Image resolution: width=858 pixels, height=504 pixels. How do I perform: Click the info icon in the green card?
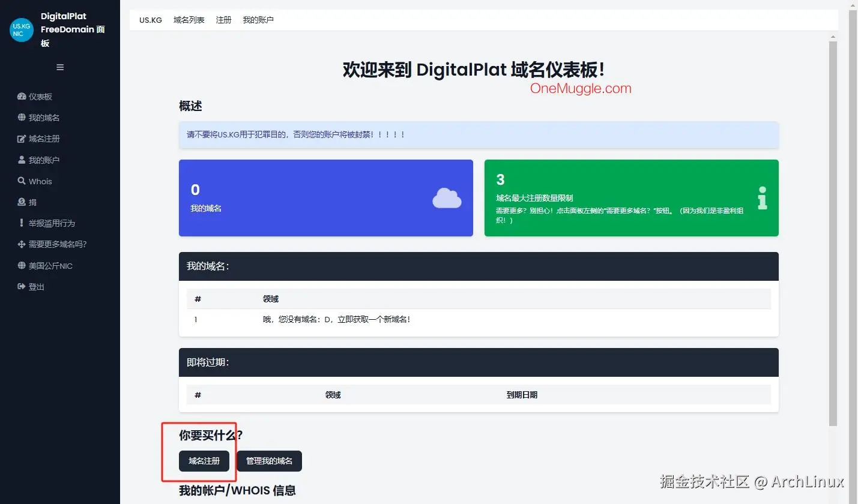[763, 197]
